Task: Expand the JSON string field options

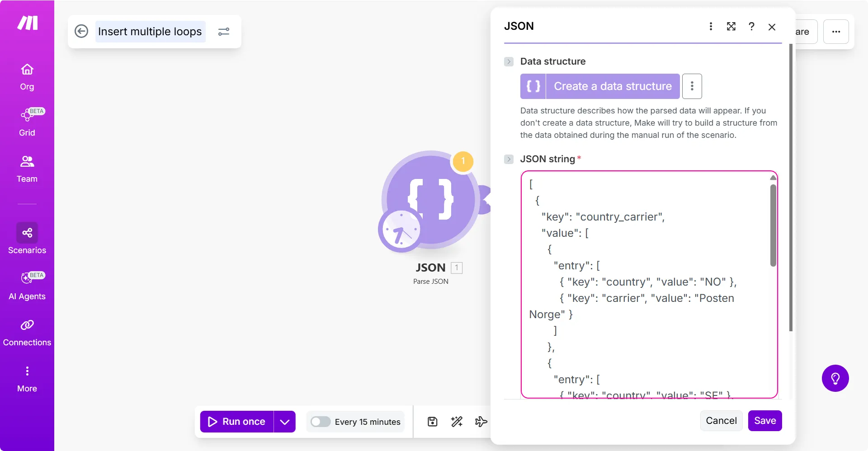Action: [x=509, y=159]
